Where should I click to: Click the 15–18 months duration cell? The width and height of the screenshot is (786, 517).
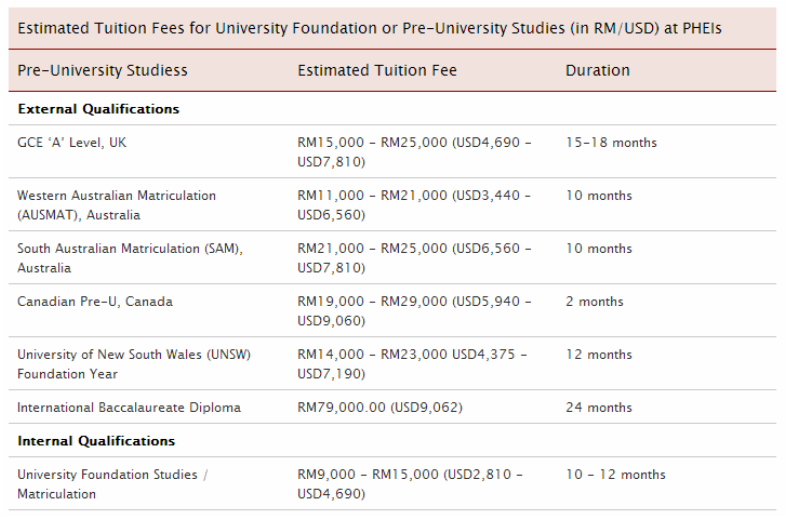click(x=611, y=142)
